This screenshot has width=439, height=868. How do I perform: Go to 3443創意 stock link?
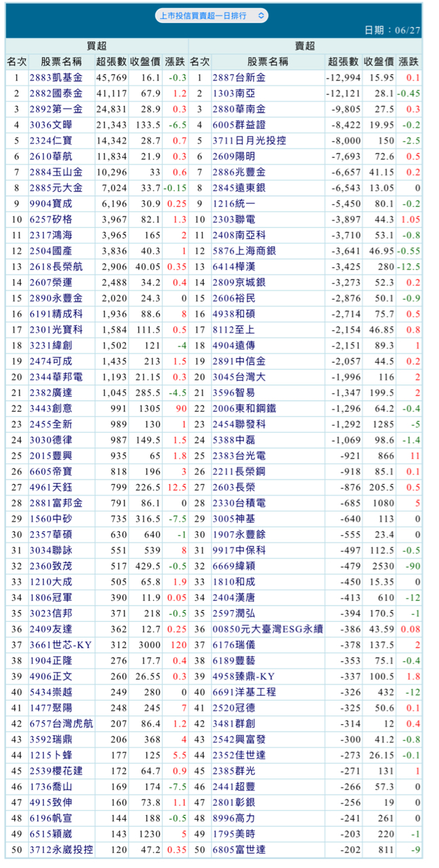[x=51, y=408]
